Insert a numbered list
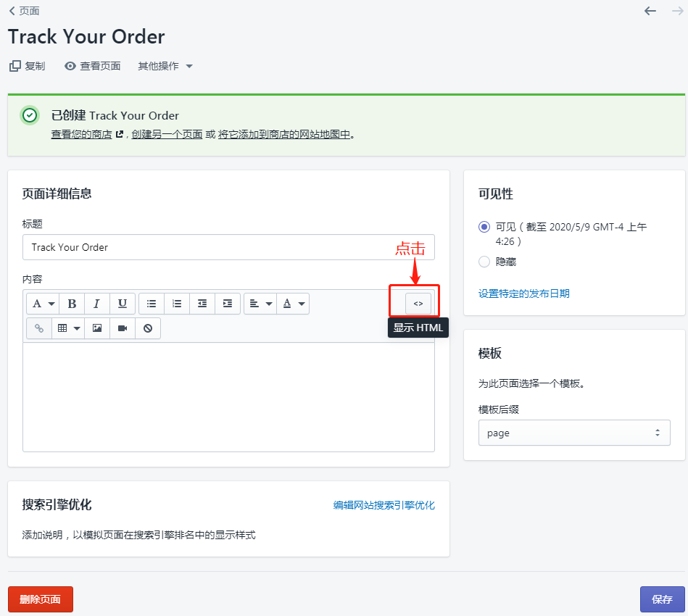Image resolution: width=688 pixels, height=616 pixels. click(177, 303)
